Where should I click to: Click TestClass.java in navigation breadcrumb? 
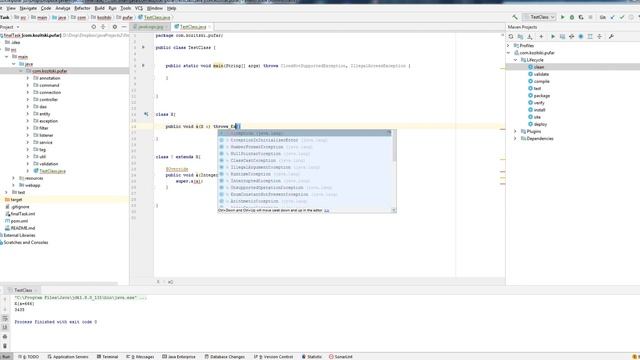pyautogui.click(x=154, y=18)
